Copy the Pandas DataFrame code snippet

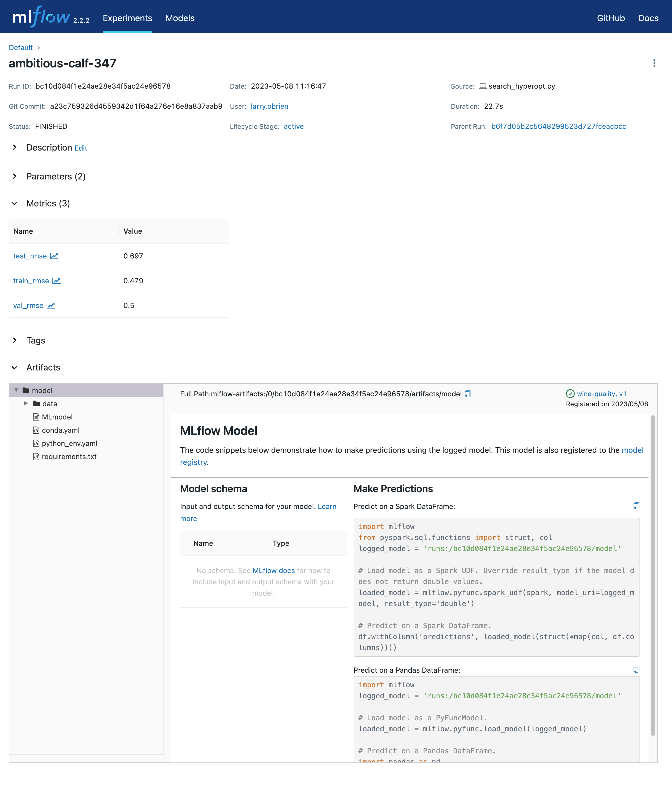click(x=636, y=669)
